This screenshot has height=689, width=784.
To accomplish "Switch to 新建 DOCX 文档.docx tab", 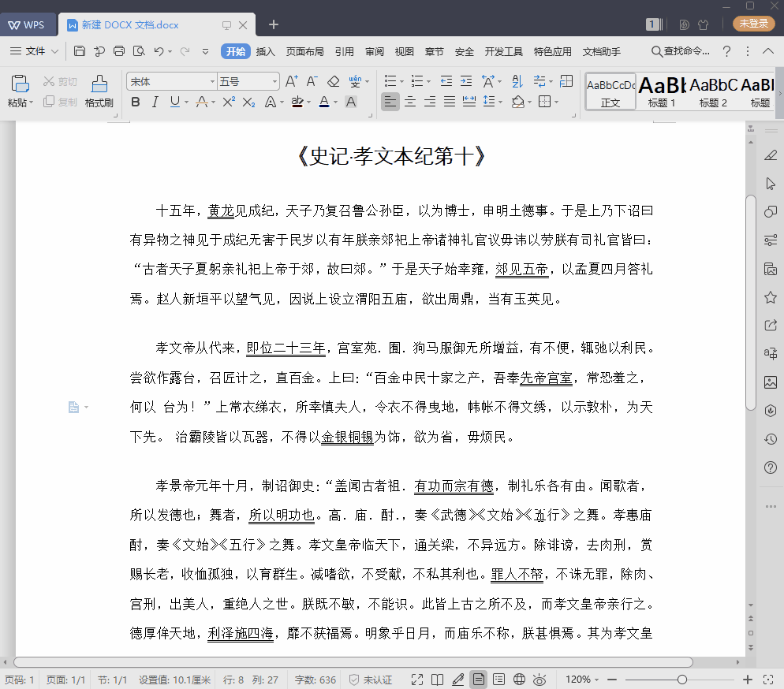I will (x=130, y=25).
